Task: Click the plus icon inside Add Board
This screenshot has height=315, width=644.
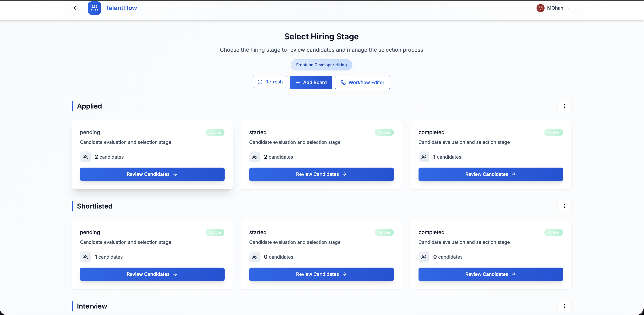Action: coord(298,82)
